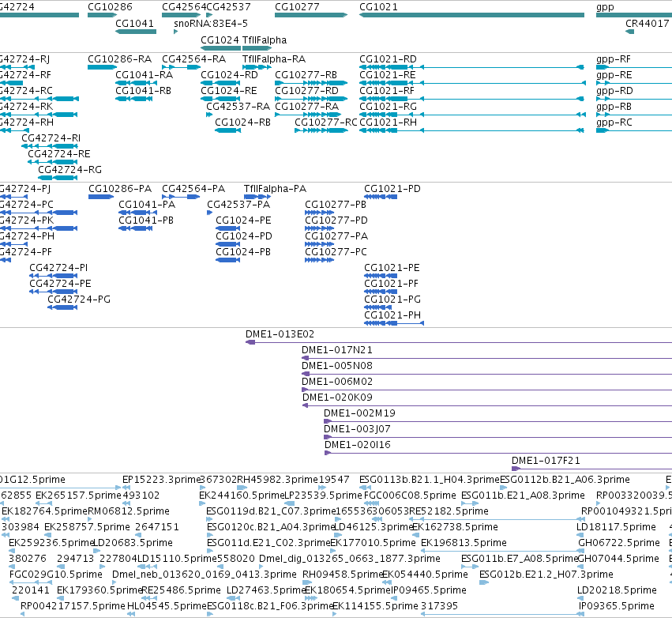Click the CR44017 gene marker
This screenshot has height=618, width=672.
click(x=629, y=32)
